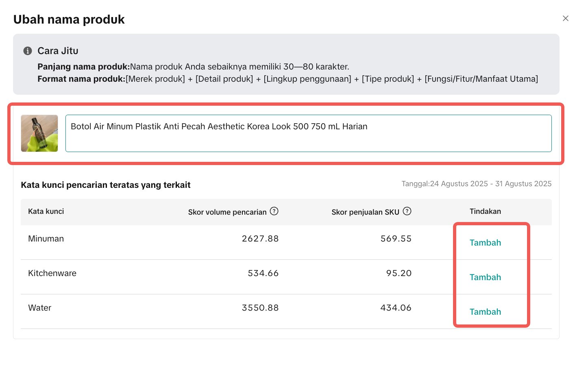Click the product bottle thumbnail image
This screenshot has height=370, width=588.
[x=39, y=133]
